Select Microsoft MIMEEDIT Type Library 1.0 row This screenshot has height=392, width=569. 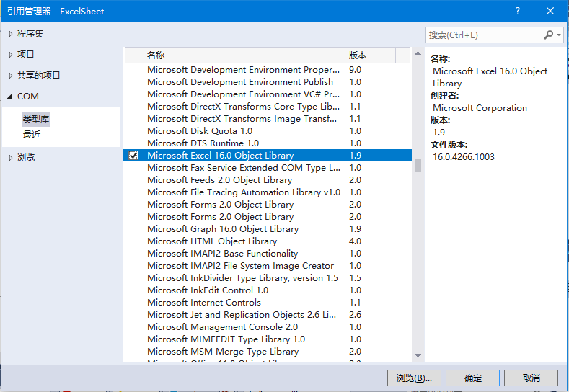click(268, 339)
